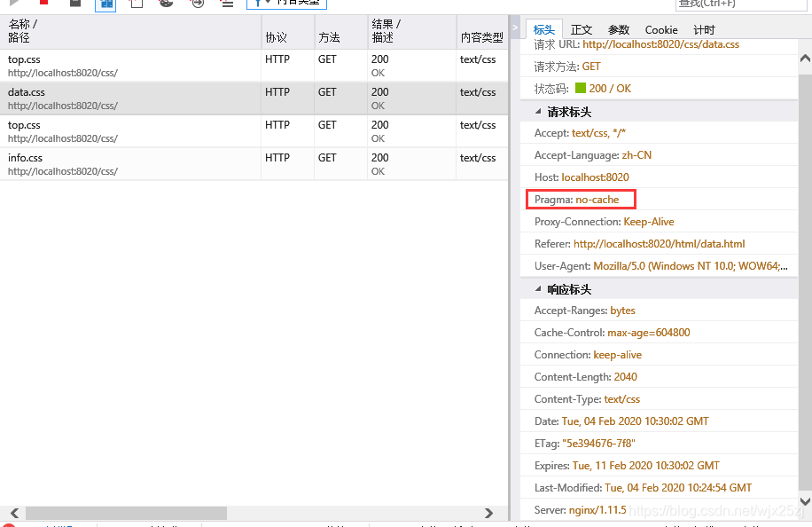
Task: Sort by the 协议 column header
Action: [288, 32]
